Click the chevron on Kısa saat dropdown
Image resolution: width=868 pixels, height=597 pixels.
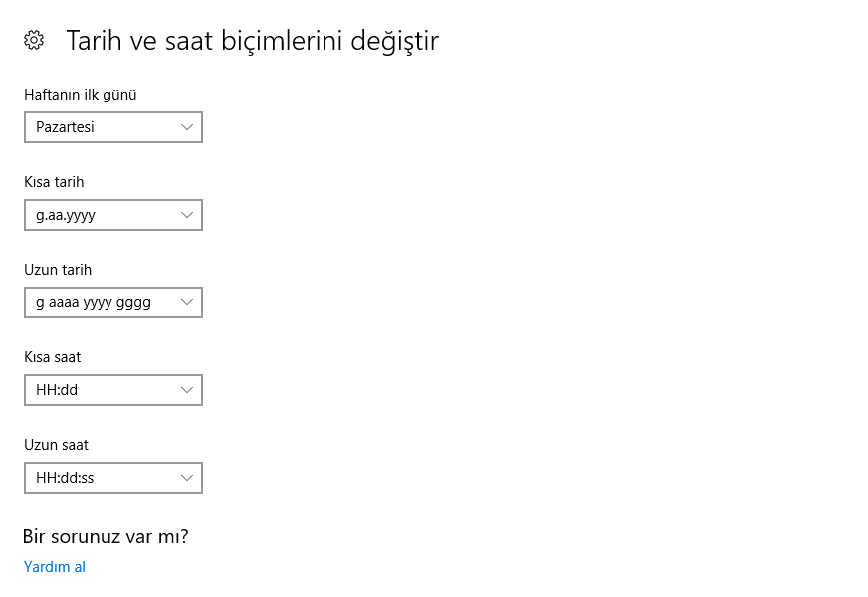click(x=187, y=390)
